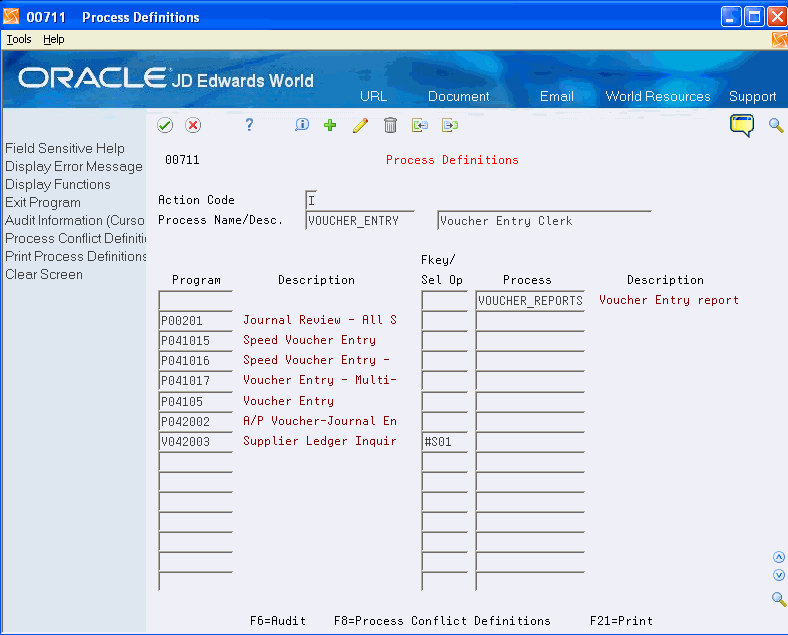This screenshot has height=635, width=788.
Task: Click the blue information icon
Action: pyautogui.click(x=302, y=125)
